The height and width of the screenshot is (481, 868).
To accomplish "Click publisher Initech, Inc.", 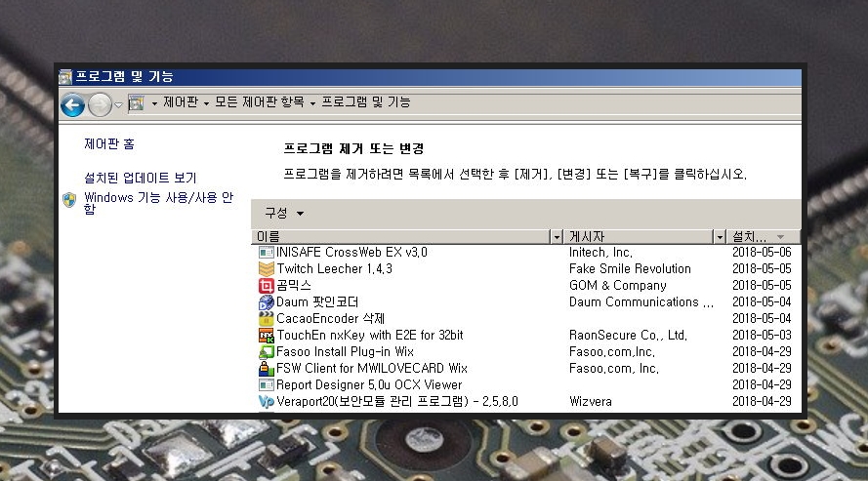I will click(600, 253).
